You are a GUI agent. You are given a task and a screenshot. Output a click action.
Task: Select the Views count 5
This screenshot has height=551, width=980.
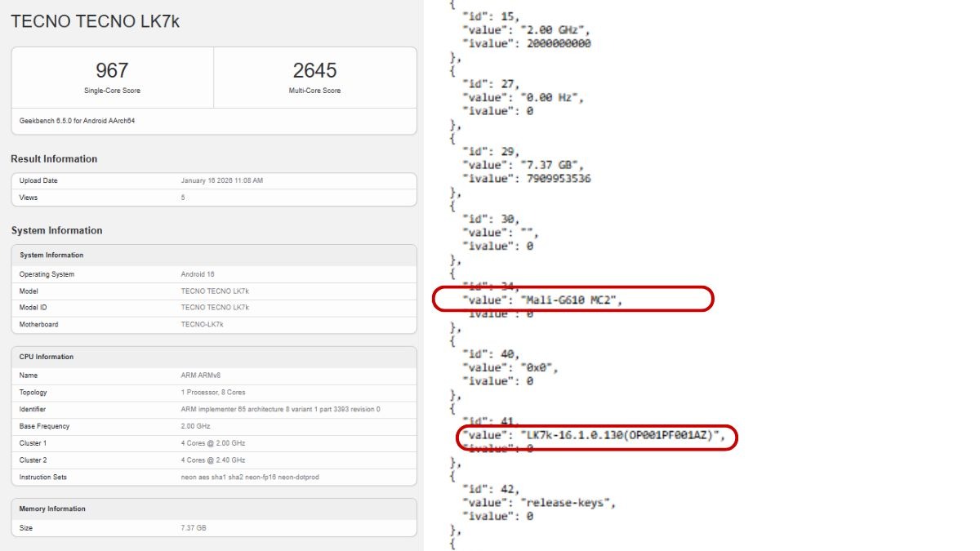pyautogui.click(x=183, y=198)
